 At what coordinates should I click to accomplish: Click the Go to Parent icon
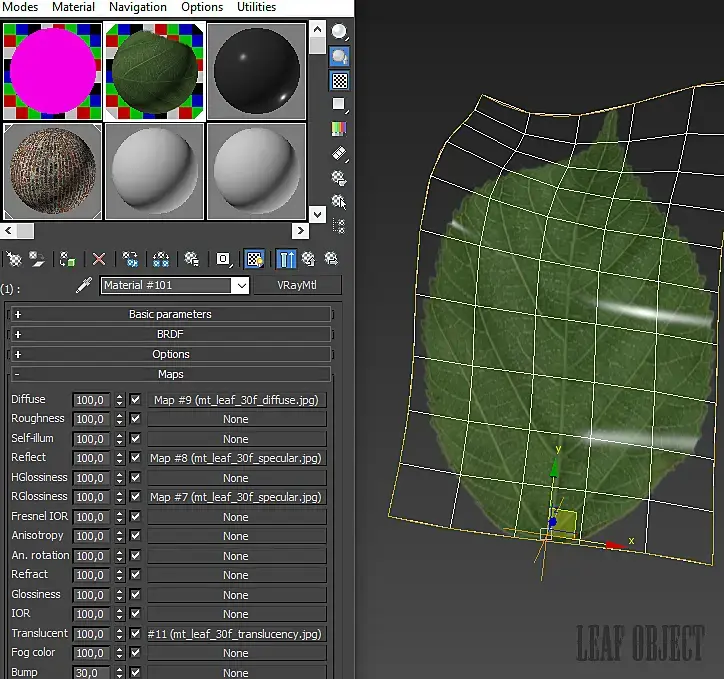308,259
